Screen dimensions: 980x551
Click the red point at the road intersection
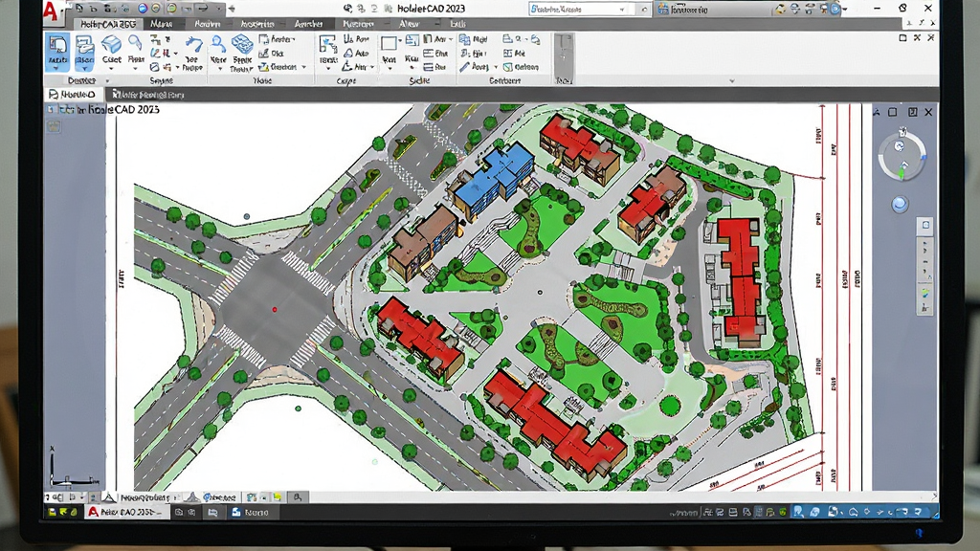275,309
